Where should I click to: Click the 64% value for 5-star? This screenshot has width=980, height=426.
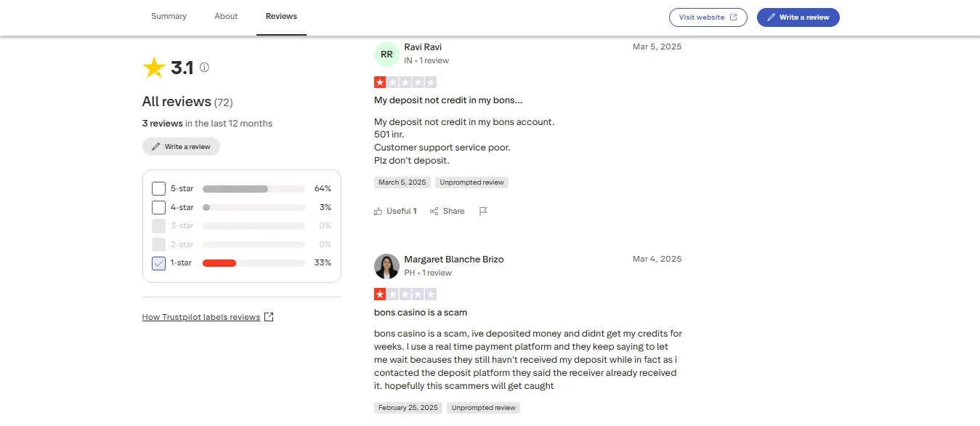point(323,189)
